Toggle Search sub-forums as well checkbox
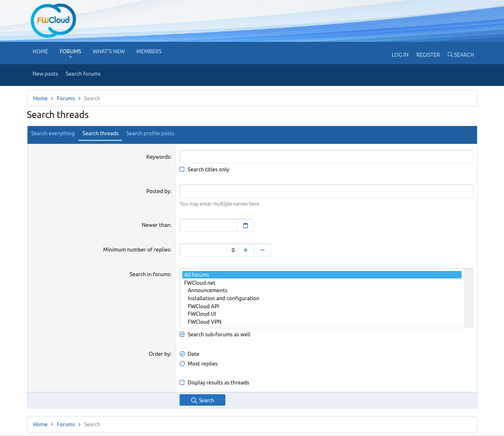 pos(182,334)
